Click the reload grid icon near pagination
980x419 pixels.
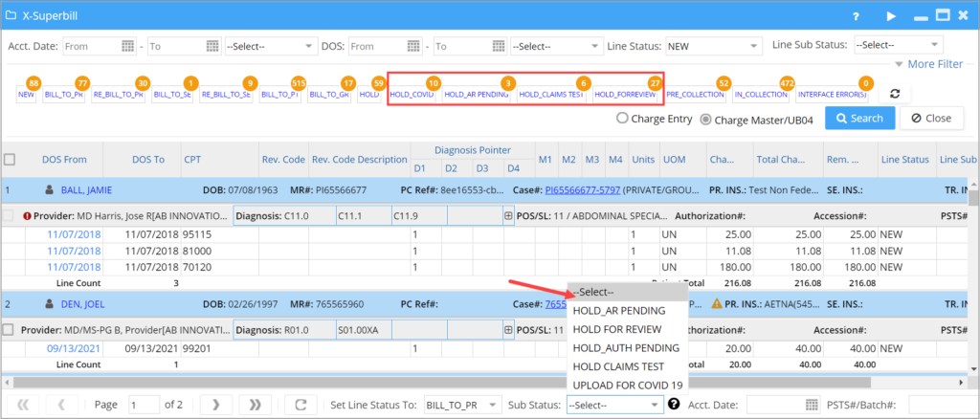(300, 405)
